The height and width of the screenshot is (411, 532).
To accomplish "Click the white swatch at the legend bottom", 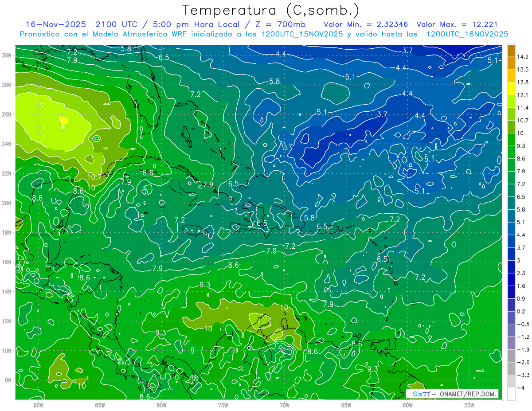I will click(x=511, y=394).
